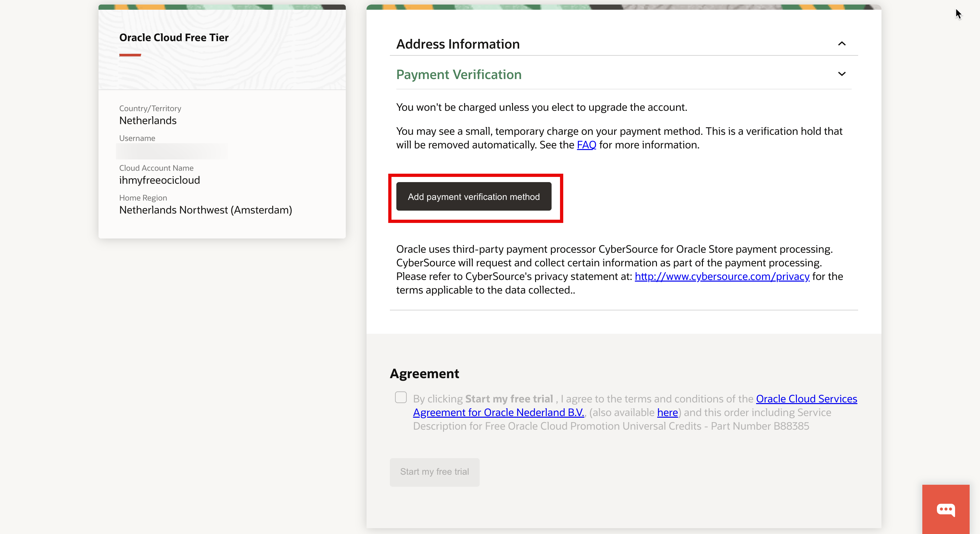This screenshot has width=980, height=534.
Task: Click the Netherlands country value
Action: point(147,121)
